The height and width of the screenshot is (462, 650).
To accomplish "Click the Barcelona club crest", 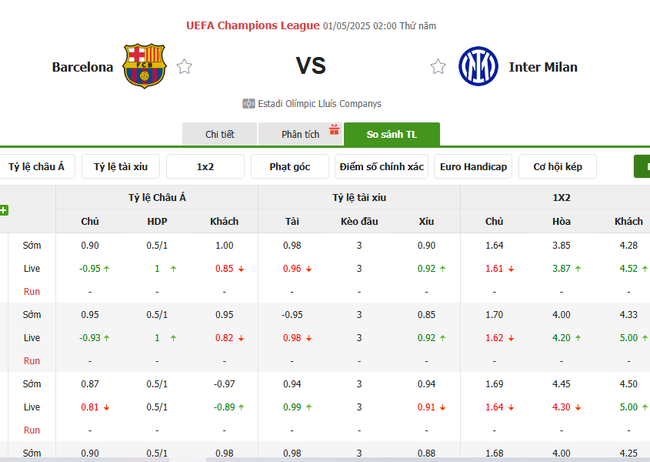I will click(x=143, y=66).
